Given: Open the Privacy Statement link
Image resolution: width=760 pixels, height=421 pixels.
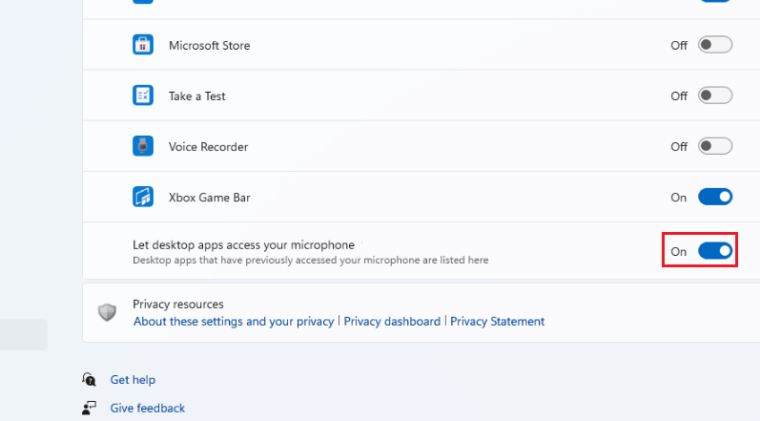Looking at the screenshot, I should pos(497,322).
